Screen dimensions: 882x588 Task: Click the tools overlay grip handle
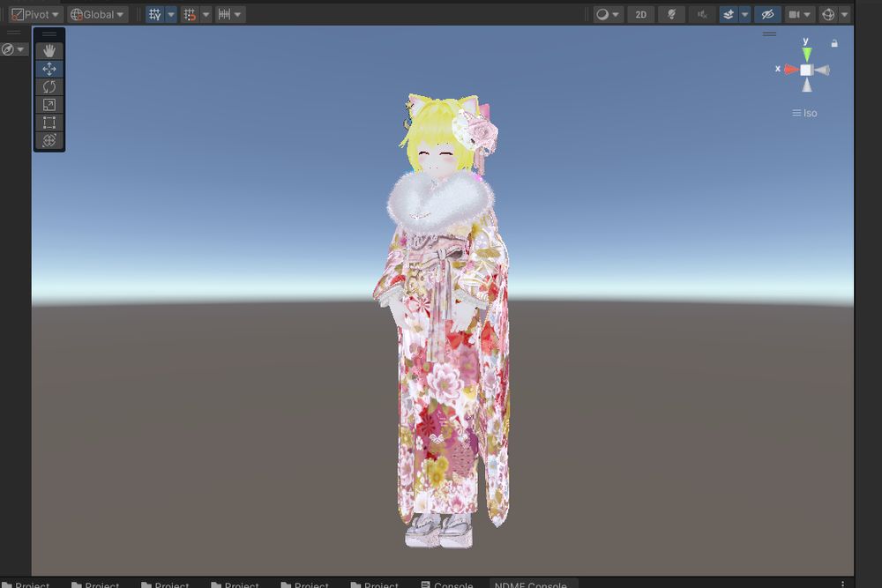[x=49, y=34]
